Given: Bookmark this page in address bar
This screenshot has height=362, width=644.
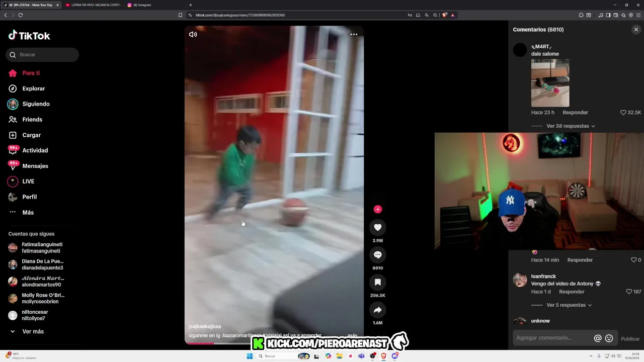Looking at the screenshot, I should (x=180, y=15).
